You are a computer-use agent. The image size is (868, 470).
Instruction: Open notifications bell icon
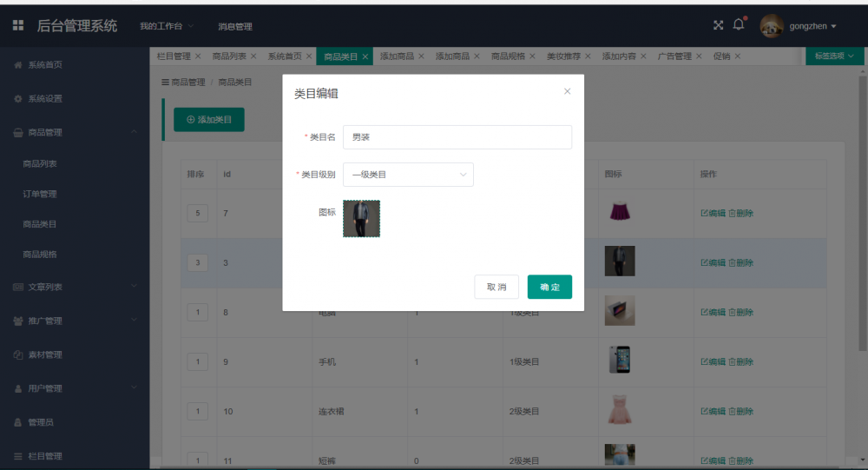pyautogui.click(x=739, y=24)
